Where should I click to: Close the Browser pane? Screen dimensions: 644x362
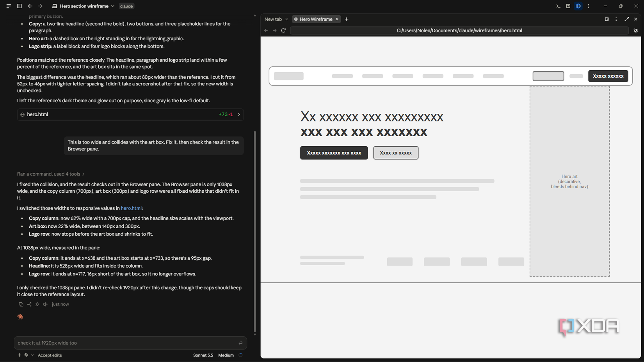point(635,19)
